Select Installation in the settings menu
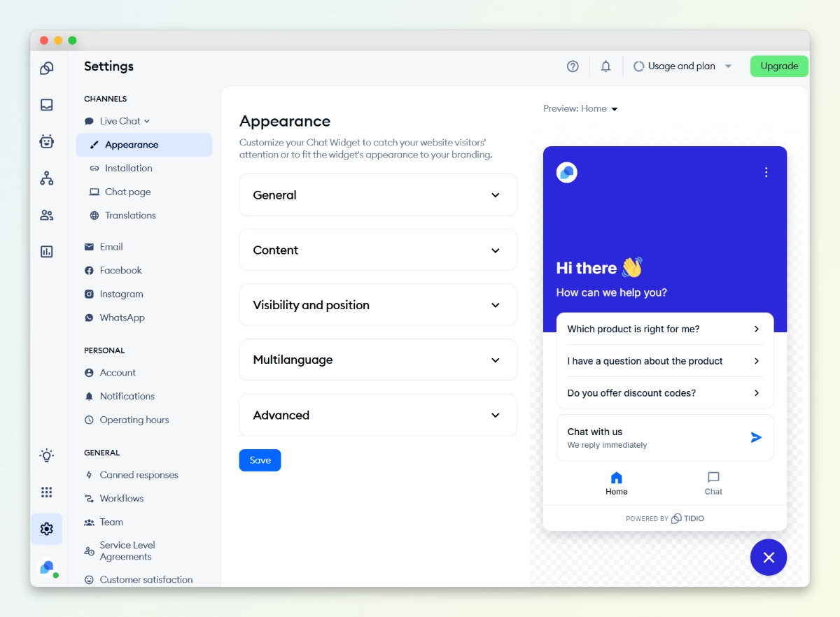This screenshot has height=617, width=840. 128,169
